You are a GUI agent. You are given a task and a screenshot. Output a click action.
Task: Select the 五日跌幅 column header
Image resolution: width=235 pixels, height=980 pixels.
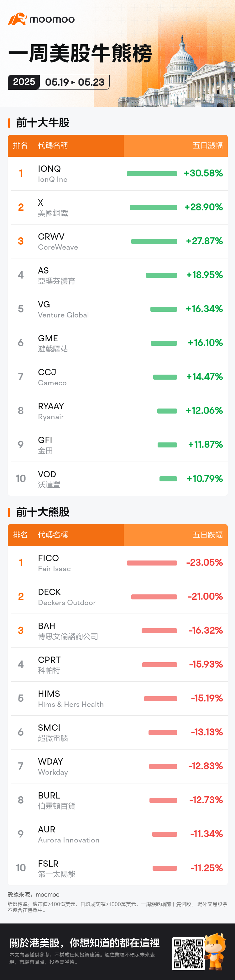208,534
